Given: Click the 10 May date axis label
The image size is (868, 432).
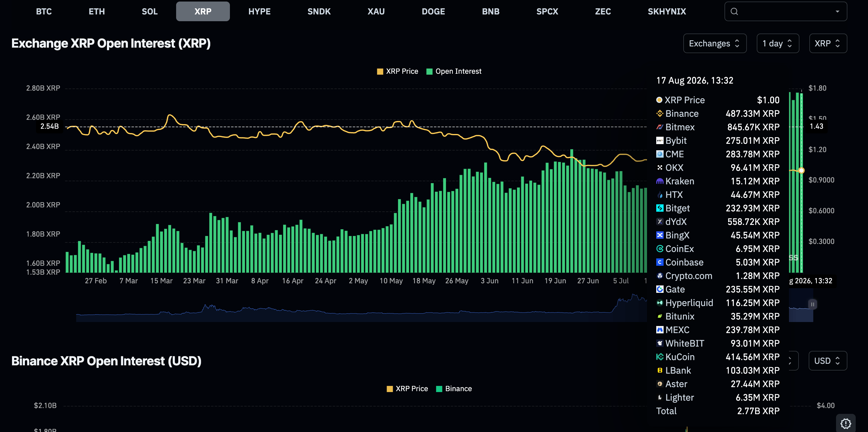Looking at the screenshot, I should click(x=391, y=281).
